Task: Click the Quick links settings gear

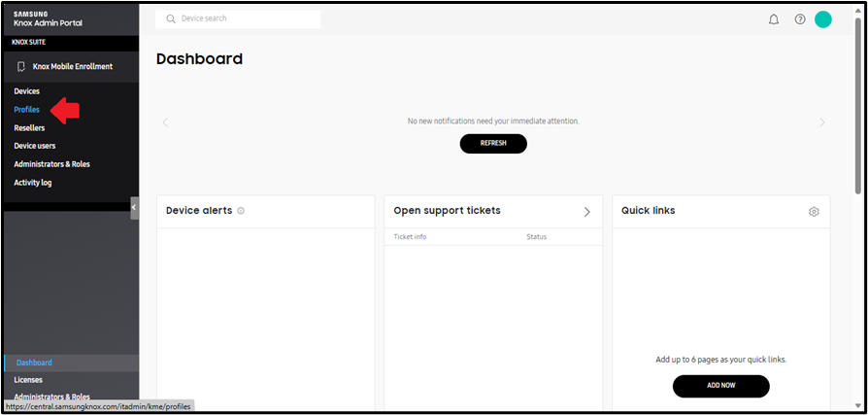Action: coord(814,211)
